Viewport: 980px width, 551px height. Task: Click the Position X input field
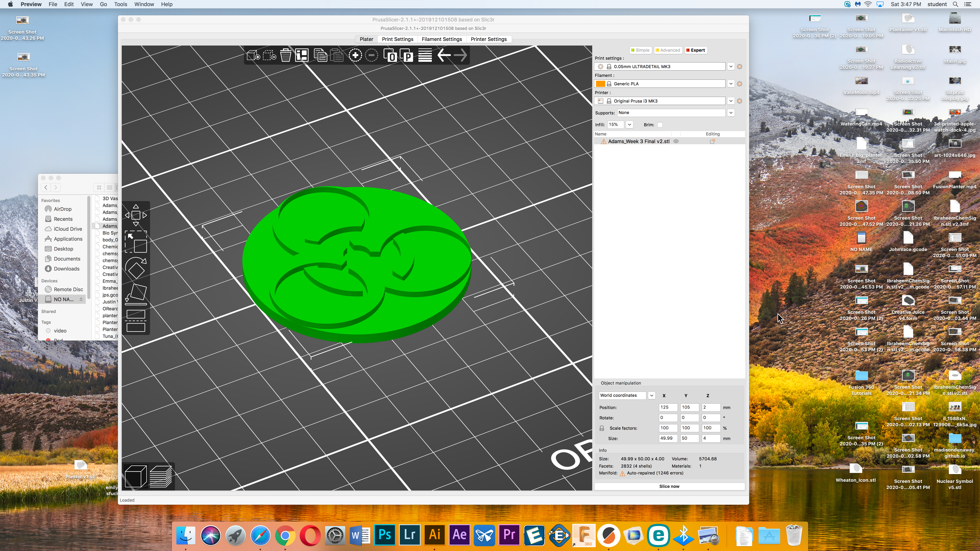pos(668,407)
